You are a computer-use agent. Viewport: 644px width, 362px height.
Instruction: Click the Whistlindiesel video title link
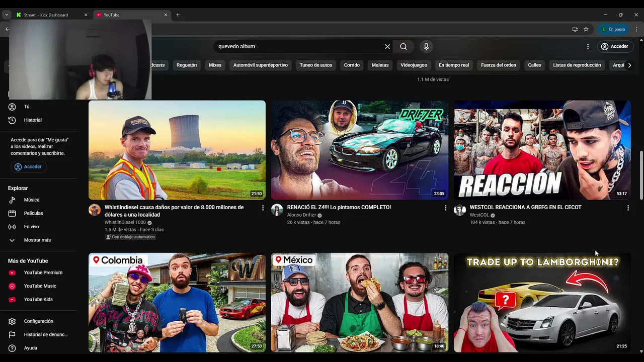[x=174, y=211]
